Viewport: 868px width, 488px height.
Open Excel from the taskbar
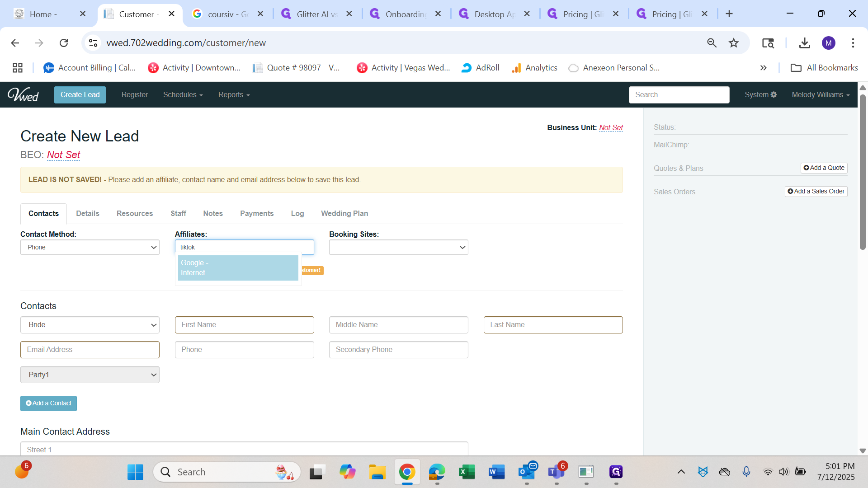pos(467,472)
